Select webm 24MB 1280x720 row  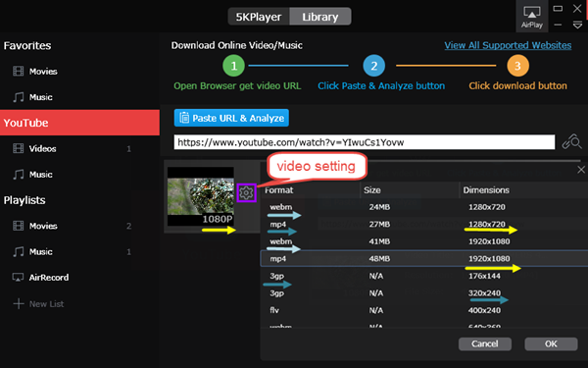tap(424, 207)
